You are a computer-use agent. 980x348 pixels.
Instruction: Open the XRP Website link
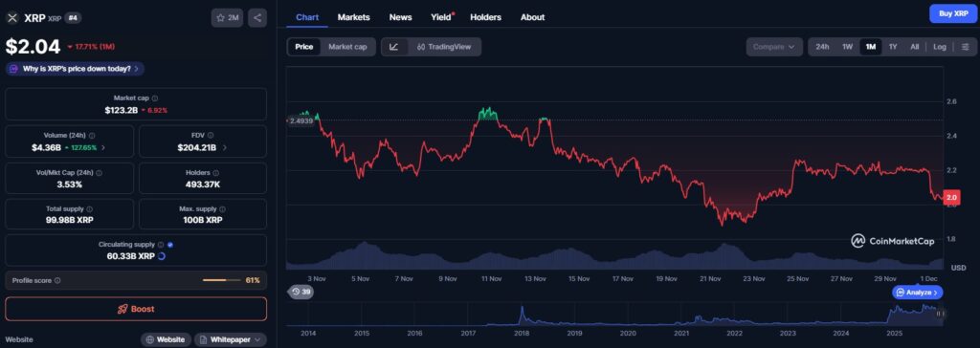(x=167, y=340)
